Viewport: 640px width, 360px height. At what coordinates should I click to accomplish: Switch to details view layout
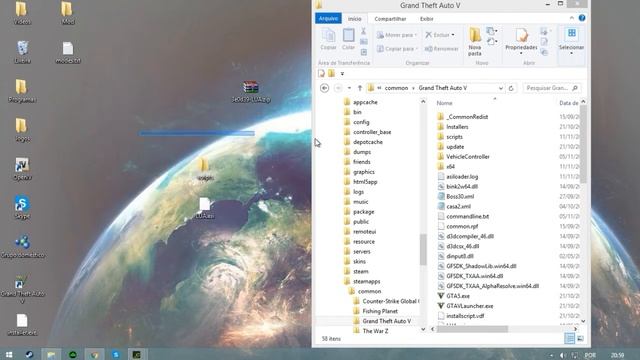coord(569,338)
